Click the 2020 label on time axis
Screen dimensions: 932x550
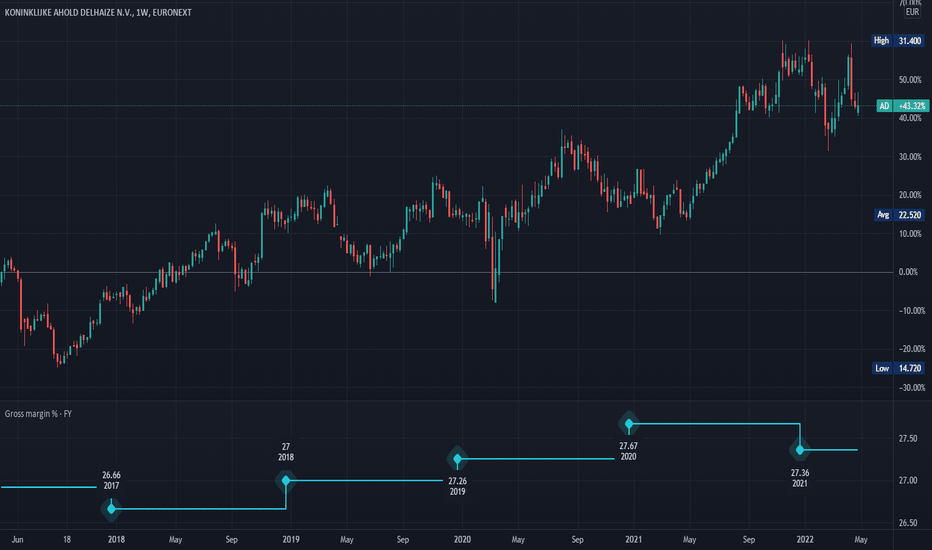(462, 539)
